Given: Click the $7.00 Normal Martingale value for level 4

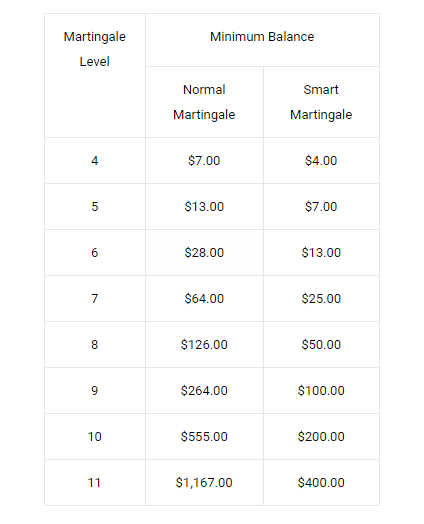Looking at the screenshot, I should [x=204, y=160].
